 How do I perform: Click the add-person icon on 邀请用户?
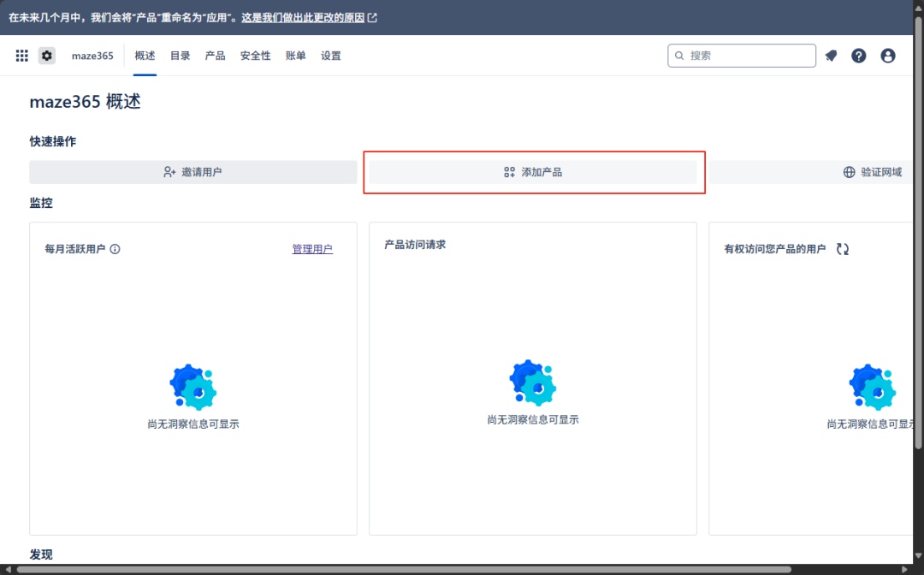tap(169, 171)
